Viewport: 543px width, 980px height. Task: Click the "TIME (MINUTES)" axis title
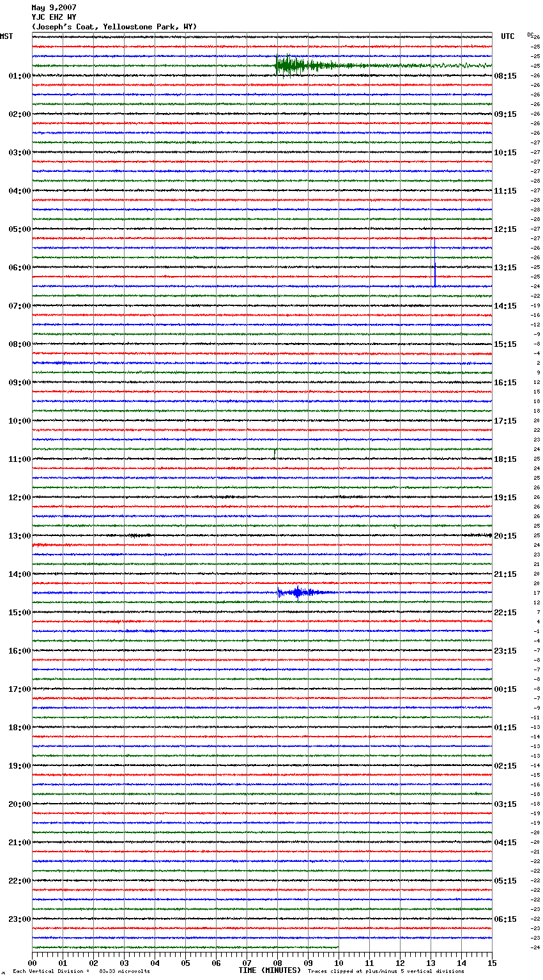pos(270,970)
